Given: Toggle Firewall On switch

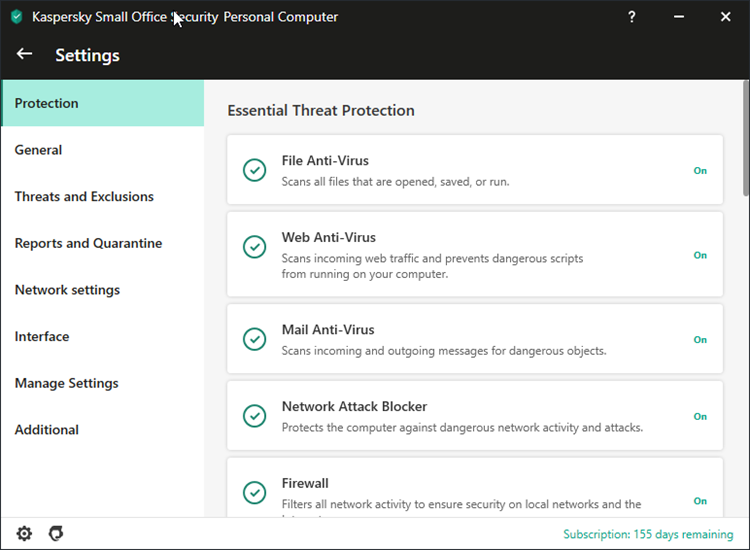Looking at the screenshot, I should coord(700,501).
